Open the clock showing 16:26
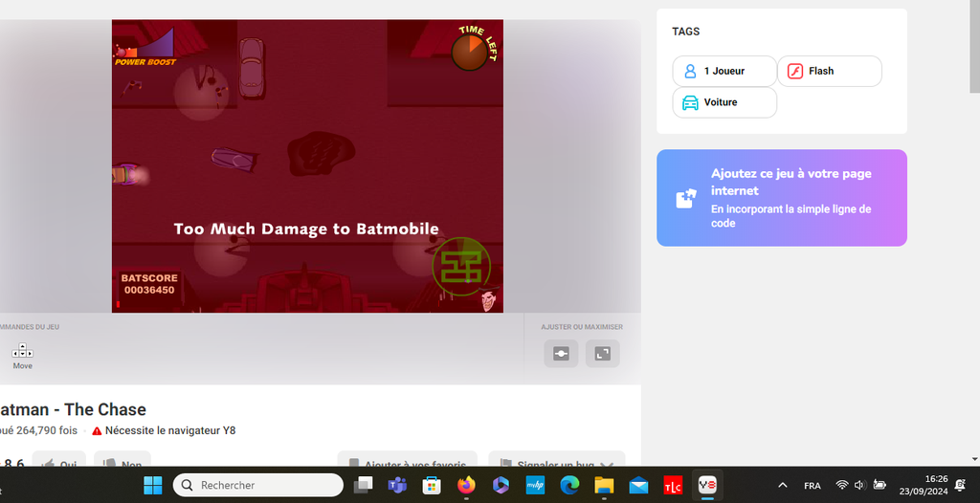The width and height of the screenshot is (980, 503). [924, 485]
